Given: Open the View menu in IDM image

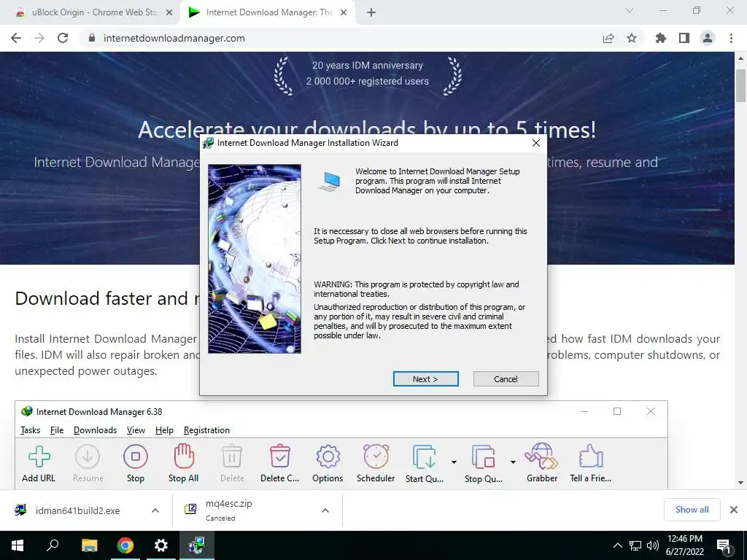Looking at the screenshot, I should pos(136,430).
